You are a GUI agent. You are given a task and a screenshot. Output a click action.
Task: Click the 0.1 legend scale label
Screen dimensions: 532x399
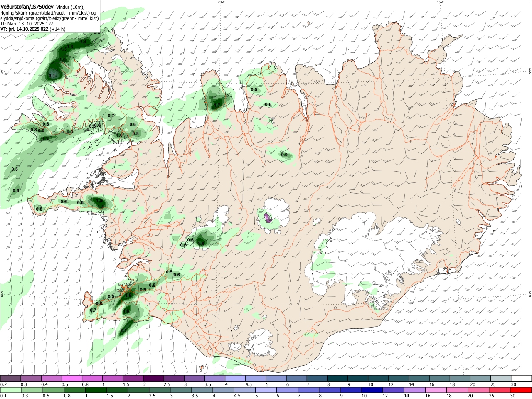3,396
